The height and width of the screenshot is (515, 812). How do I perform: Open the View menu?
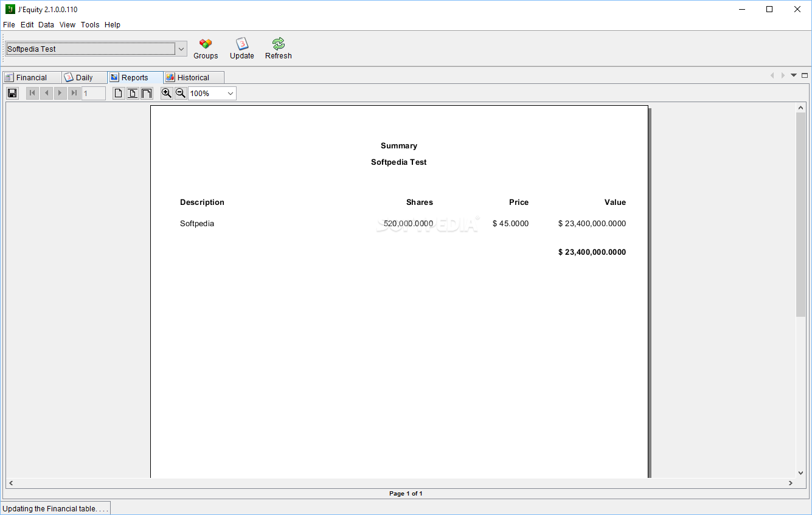click(x=68, y=25)
